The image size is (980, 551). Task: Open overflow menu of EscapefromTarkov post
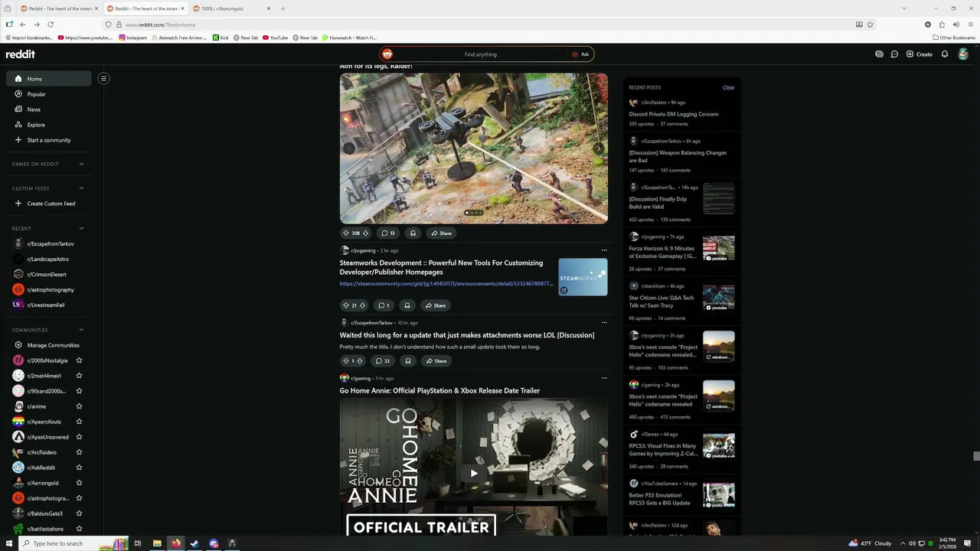click(604, 323)
